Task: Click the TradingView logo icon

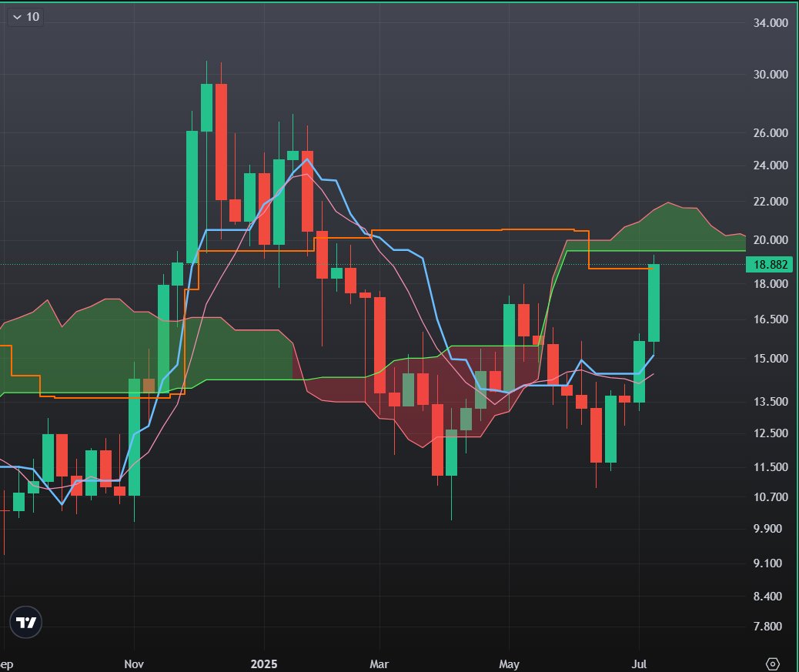Action: point(25,622)
